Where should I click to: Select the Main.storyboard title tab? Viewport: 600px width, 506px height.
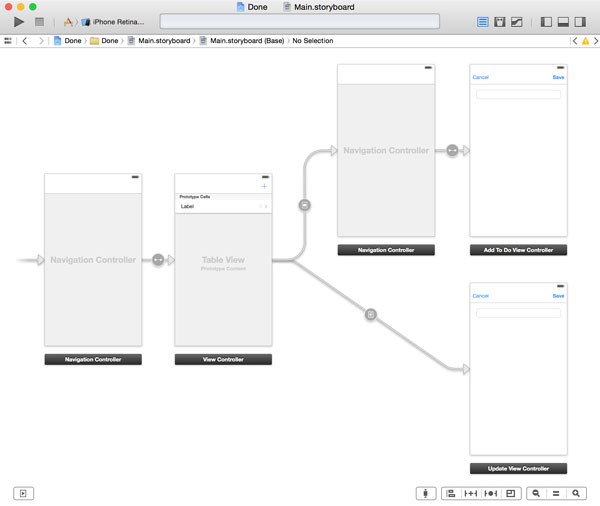(319, 7)
